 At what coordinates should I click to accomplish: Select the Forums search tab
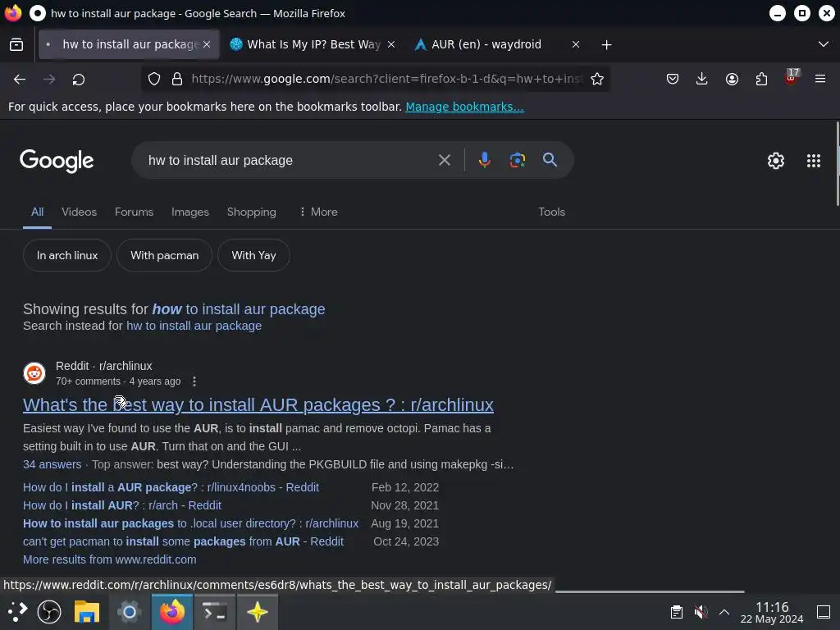(134, 212)
